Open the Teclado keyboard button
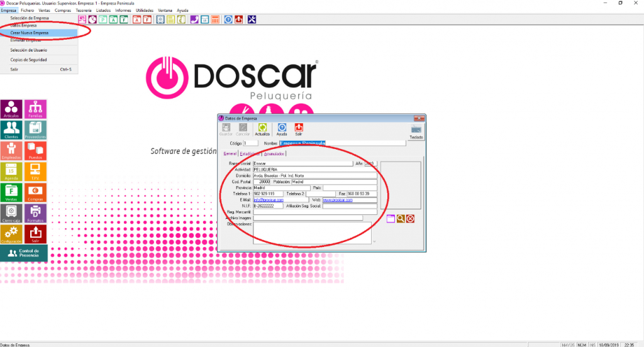644x347 pixels. (x=416, y=132)
